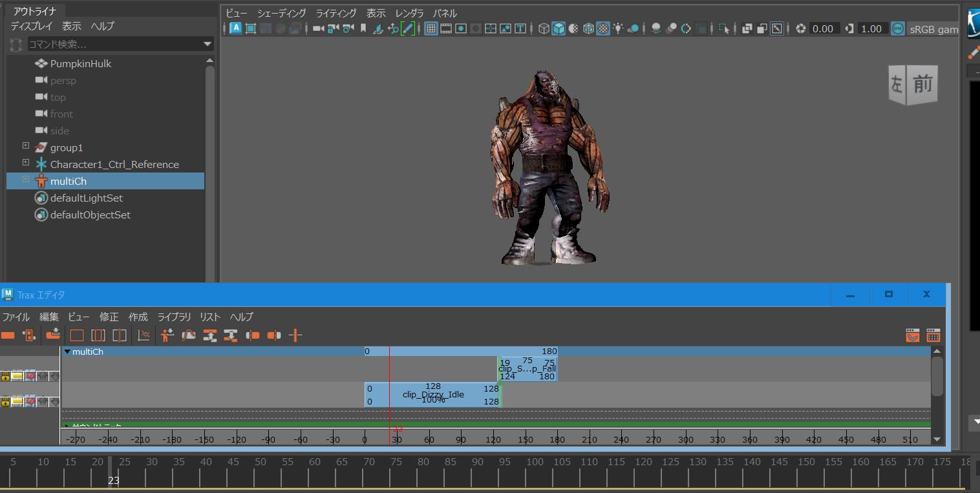Click the field chart icon
The width and height of the screenshot is (980, 493).
click(x=491, y=28)
